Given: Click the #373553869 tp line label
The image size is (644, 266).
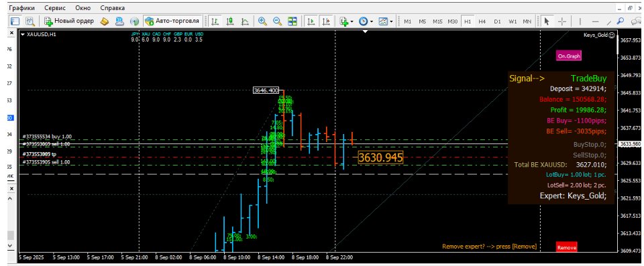Looking at the screenshot, I should pyautogui.click(x=39, y=154).
